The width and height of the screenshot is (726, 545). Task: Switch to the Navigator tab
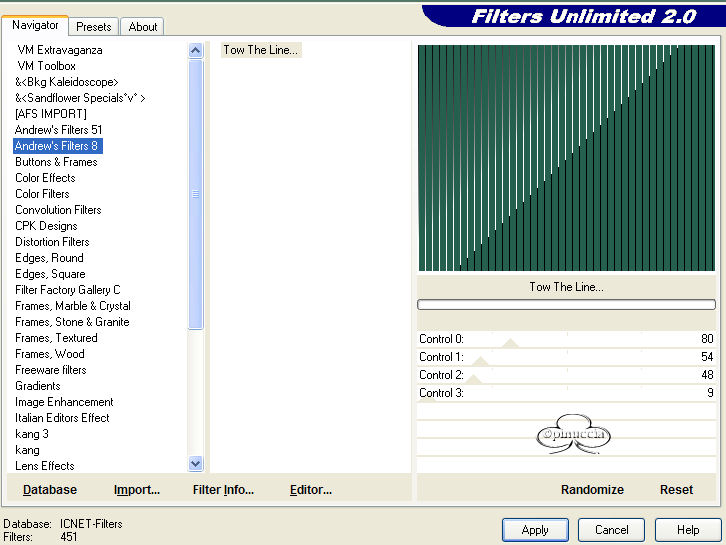(35, 25)
